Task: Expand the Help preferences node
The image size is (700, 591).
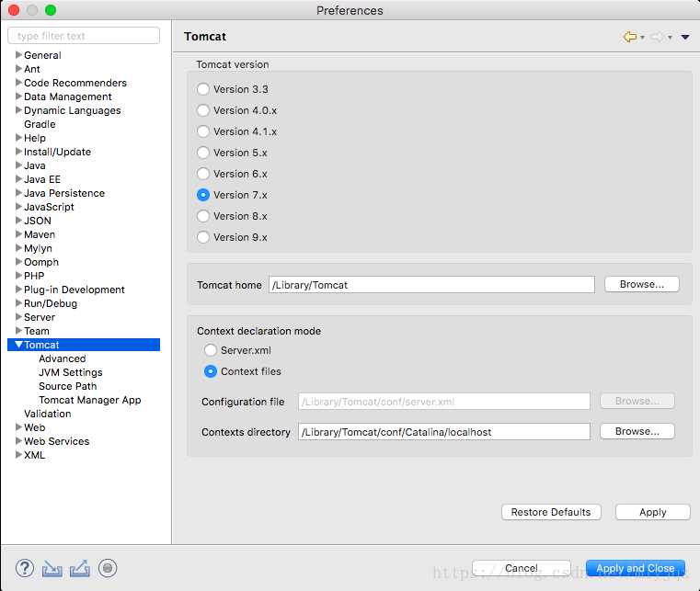Action: point(18,138)
